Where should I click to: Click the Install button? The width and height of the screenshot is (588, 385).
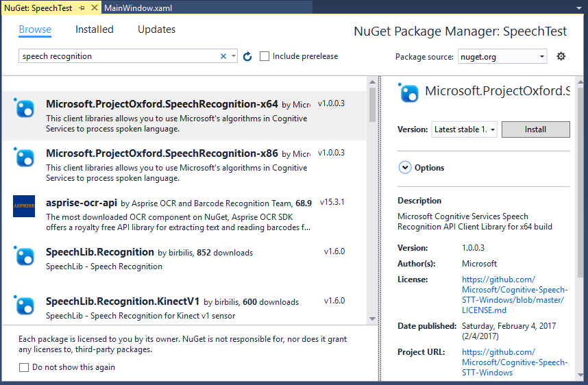tap(535, 129)
